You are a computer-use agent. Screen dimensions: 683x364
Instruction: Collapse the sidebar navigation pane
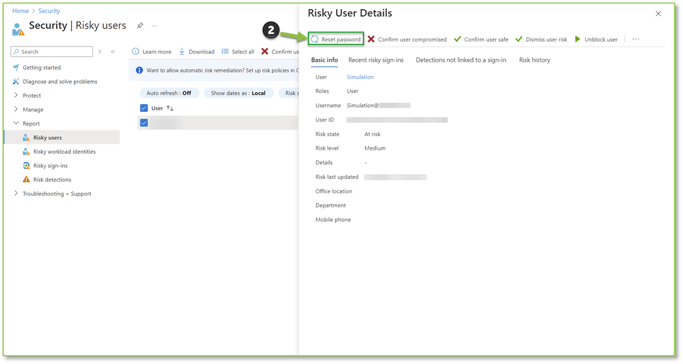tap(112, 51)
